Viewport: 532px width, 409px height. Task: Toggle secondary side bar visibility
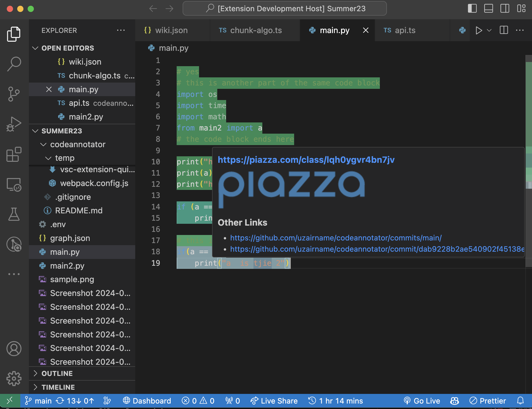pos(505,9)
